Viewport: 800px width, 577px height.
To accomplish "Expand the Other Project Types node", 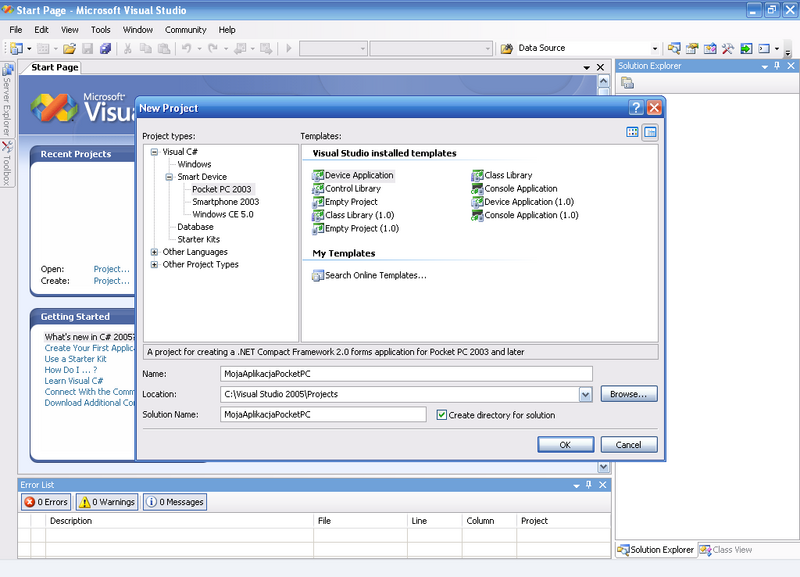I will pyautogui.click(x=154, y=265).
